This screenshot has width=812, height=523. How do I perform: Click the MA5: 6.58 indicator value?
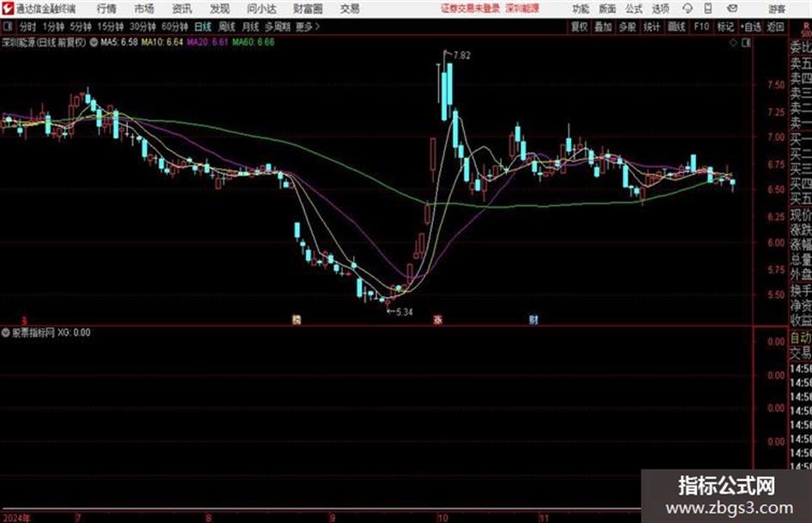tap(119, 42)
